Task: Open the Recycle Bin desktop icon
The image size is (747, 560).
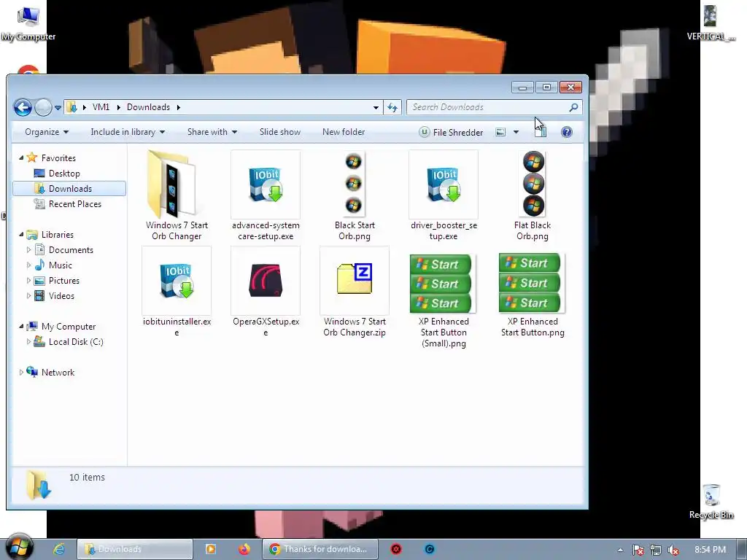Action: (711, 501)
